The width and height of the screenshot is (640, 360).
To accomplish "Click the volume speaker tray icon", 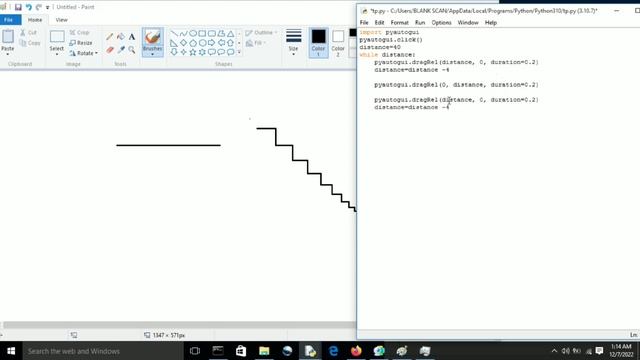I will click(565, 351).
